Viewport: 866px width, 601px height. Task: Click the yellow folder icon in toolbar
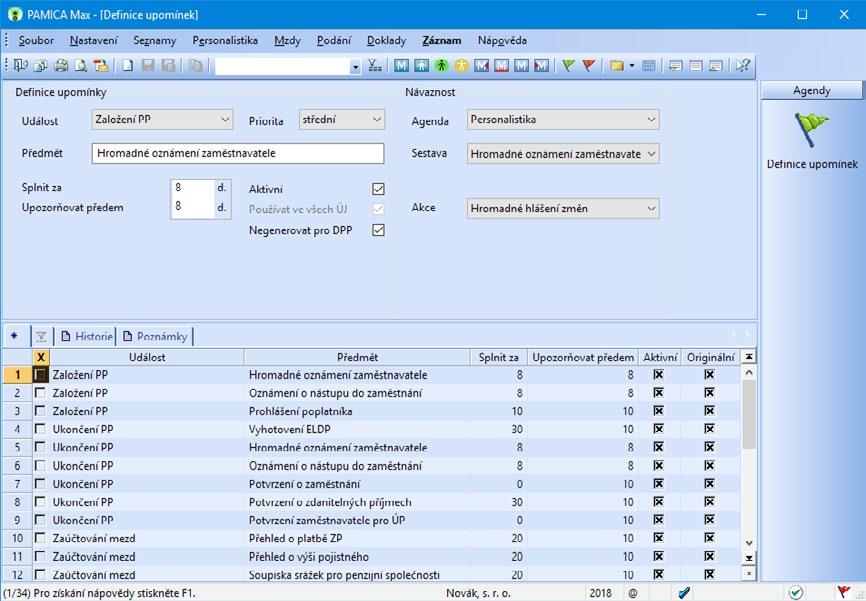[x=616, y=66]
